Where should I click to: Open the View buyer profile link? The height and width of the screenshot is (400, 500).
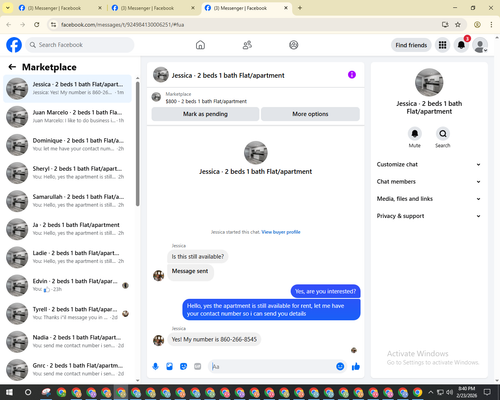point(281,232)
